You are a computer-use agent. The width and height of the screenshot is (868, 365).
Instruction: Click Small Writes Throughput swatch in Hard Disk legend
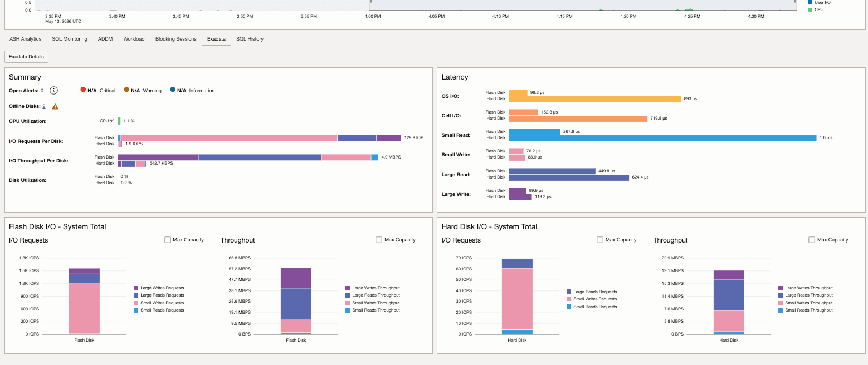click(781, 303)
